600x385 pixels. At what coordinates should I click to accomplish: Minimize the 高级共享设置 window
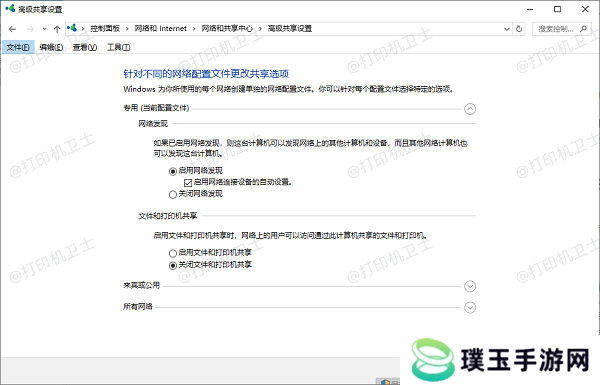pos(530,9)
